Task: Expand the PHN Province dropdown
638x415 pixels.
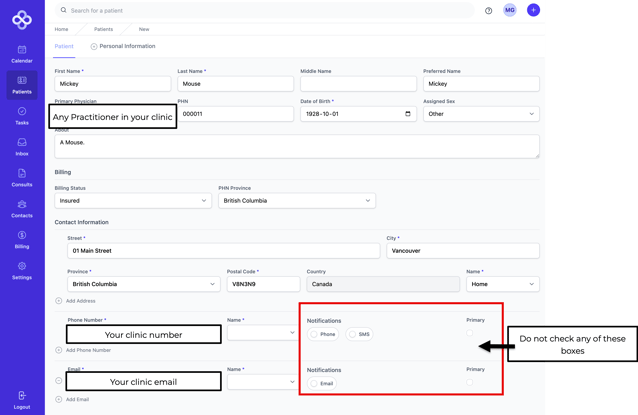Action: click(297, 200)
